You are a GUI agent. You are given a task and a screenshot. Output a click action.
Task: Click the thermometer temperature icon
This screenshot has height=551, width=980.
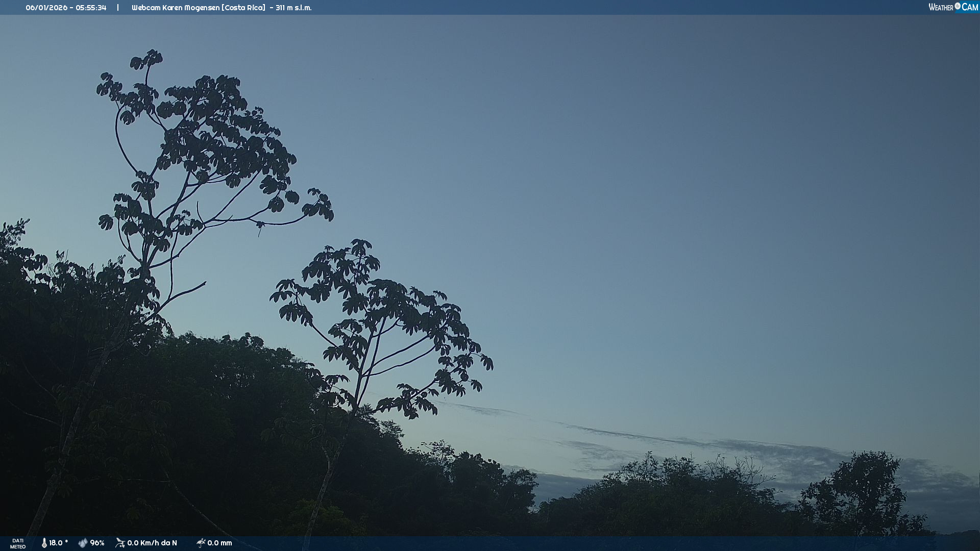(x=44, y=543)
